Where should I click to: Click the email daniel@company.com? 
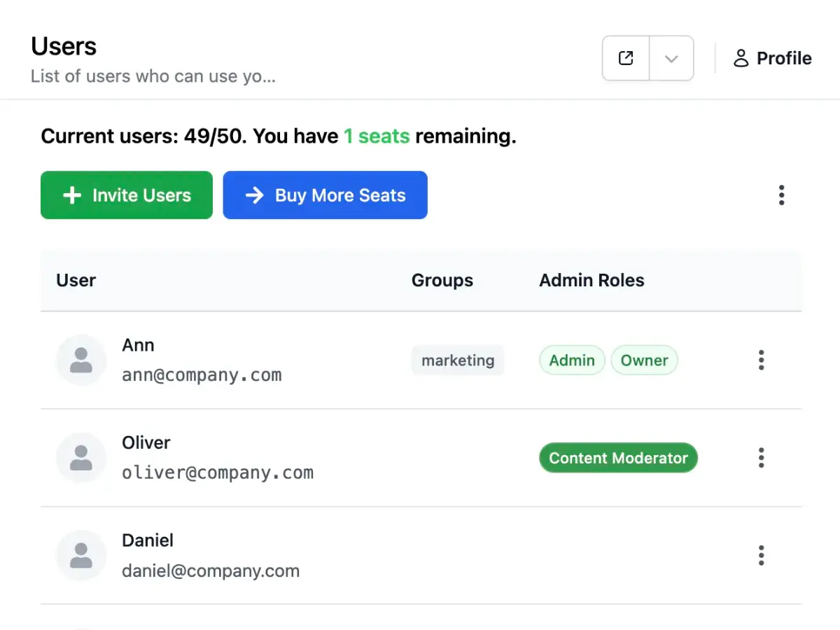211,571
